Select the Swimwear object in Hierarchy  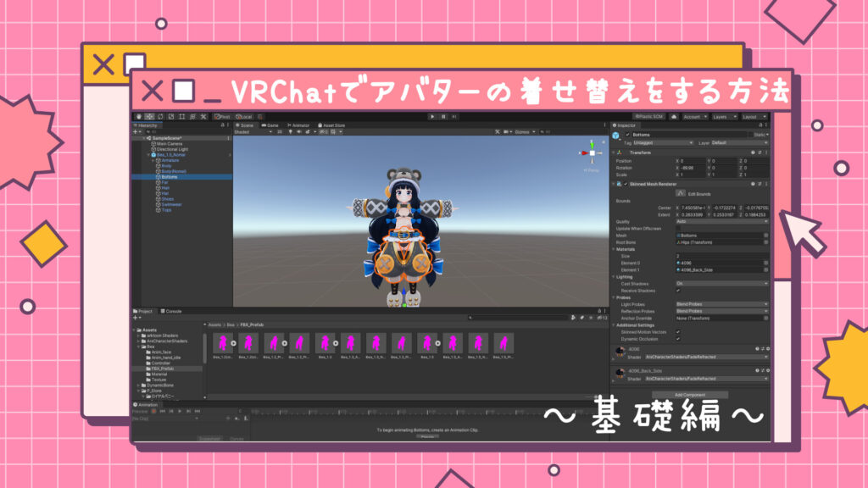click(171, 205)
